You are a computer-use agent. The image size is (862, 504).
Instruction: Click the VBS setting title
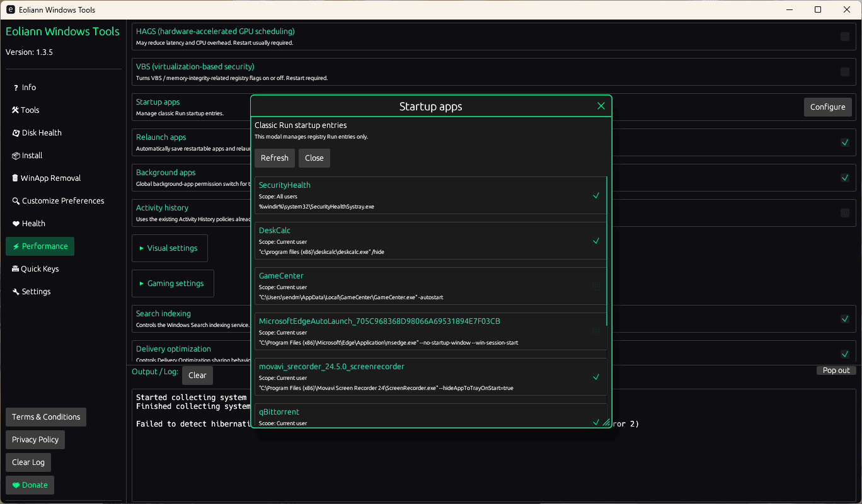click(195, 67)
